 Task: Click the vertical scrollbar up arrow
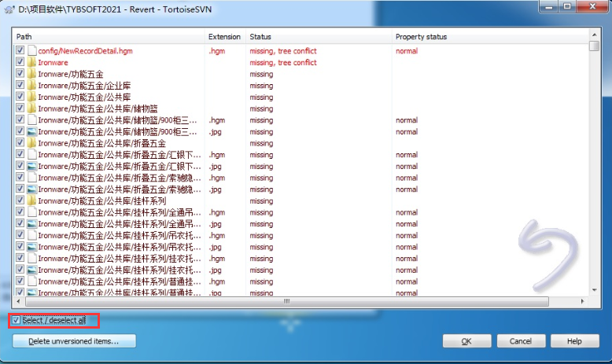click(594, 35)
